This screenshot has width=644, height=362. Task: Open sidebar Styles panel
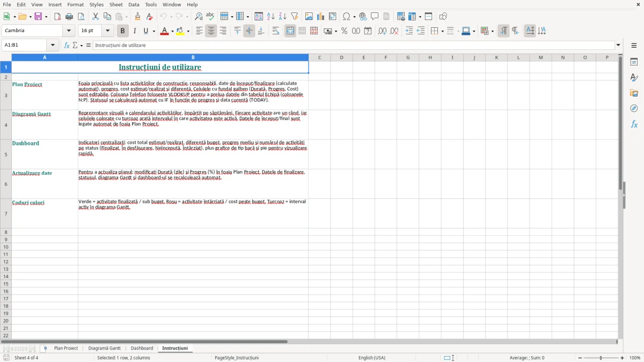pyautogui.click(x=634, y=77)
